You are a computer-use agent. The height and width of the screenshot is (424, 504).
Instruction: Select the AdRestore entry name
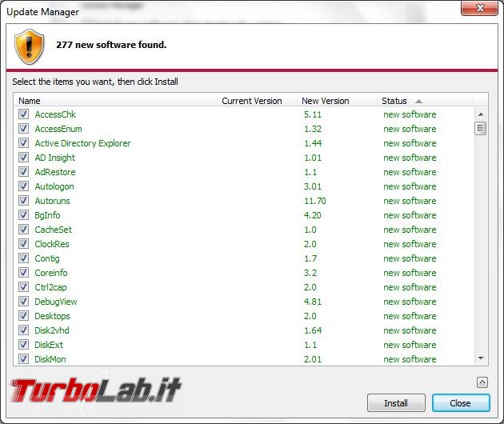coord(55,172)
